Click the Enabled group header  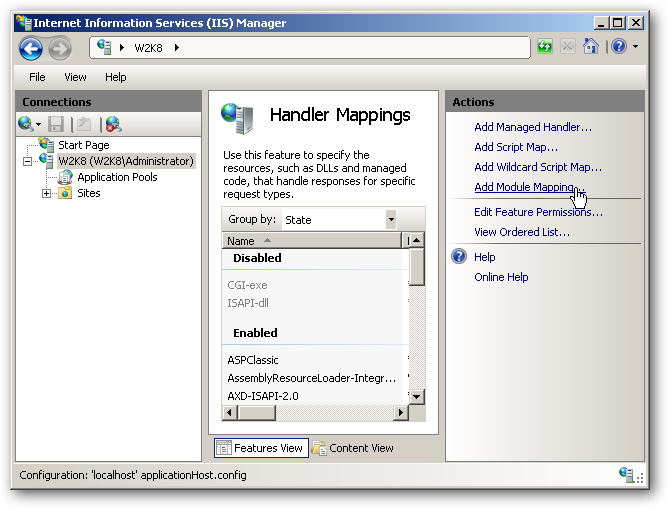[255, 333]
